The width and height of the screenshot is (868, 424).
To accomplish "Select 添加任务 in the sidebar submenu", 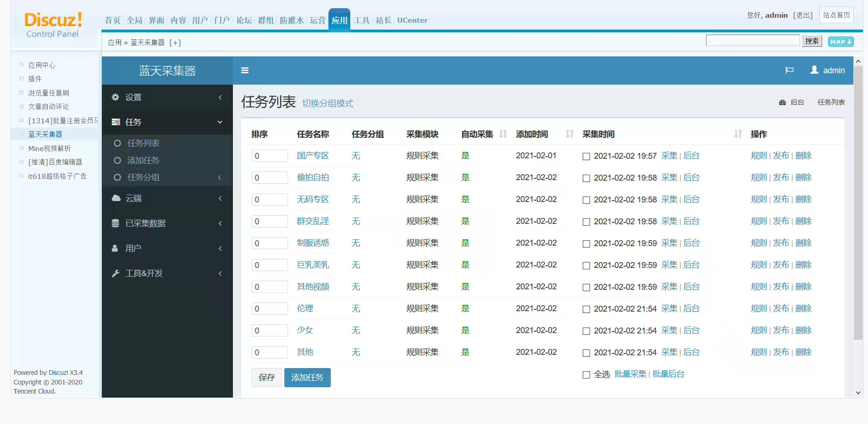I will coord(143,161).
